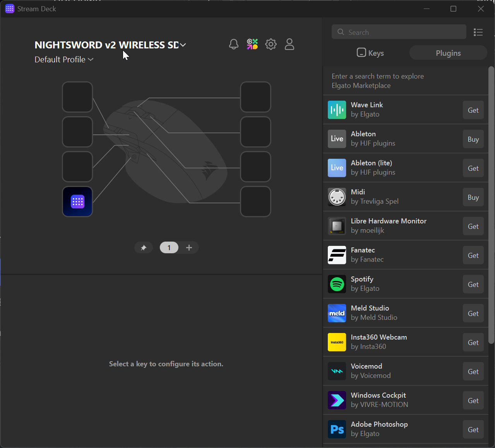Click the Stream Deck title bar app icon
495x448 pixels.
(x=10, y=9)
